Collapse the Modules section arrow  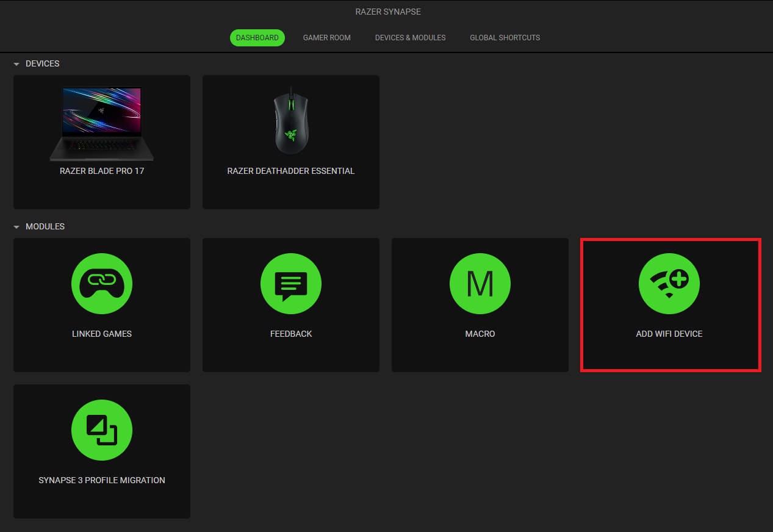point(16,227)
